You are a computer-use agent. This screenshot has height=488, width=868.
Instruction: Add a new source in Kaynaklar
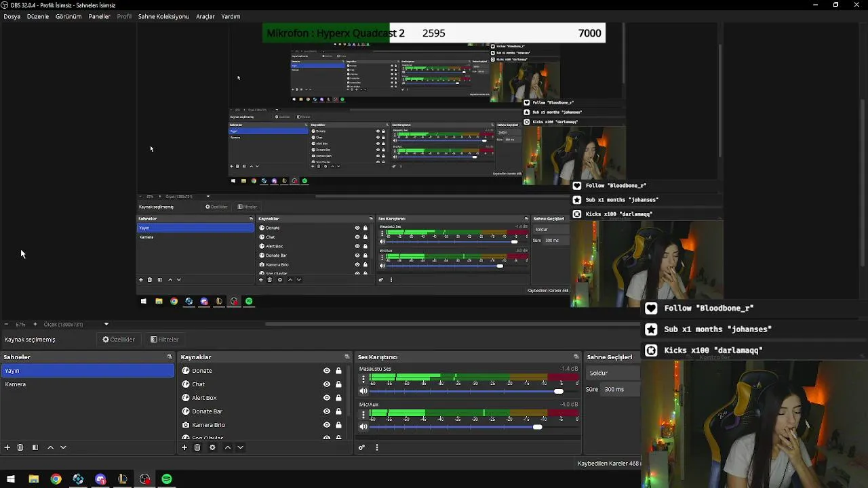(184, 447)
